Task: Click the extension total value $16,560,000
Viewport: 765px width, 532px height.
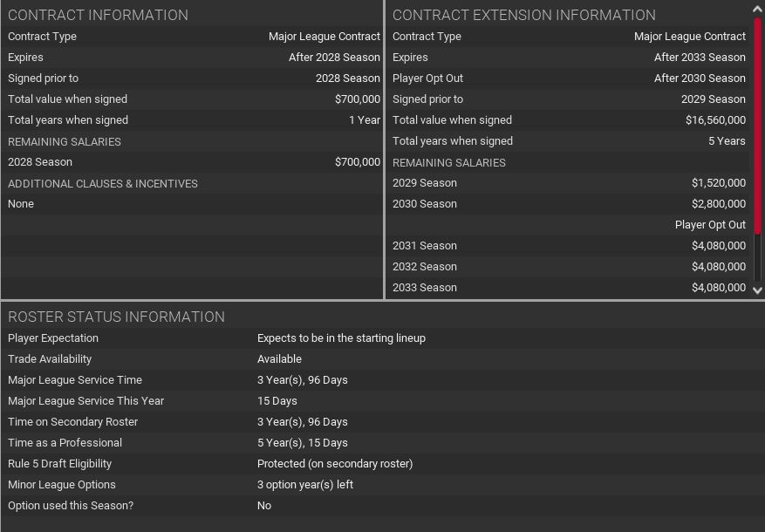Action: tap(715, 120)
